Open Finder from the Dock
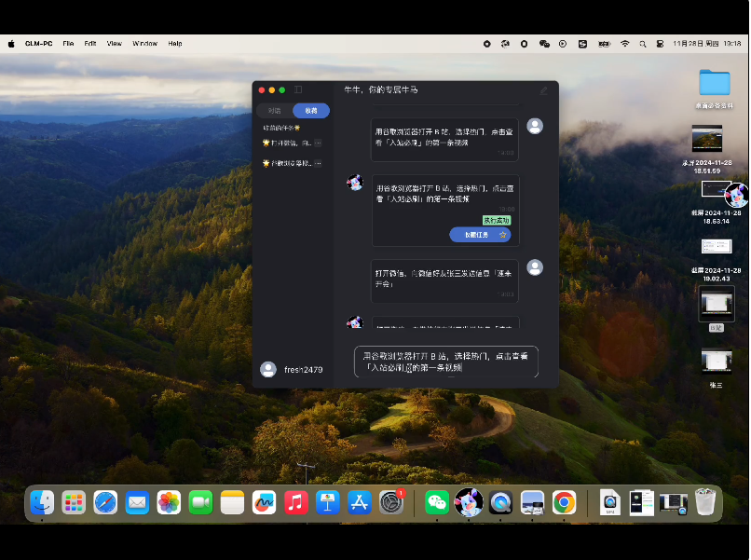The width and height of the screenshot is (751, 560). pyautogui.click(x=42, y=502)
